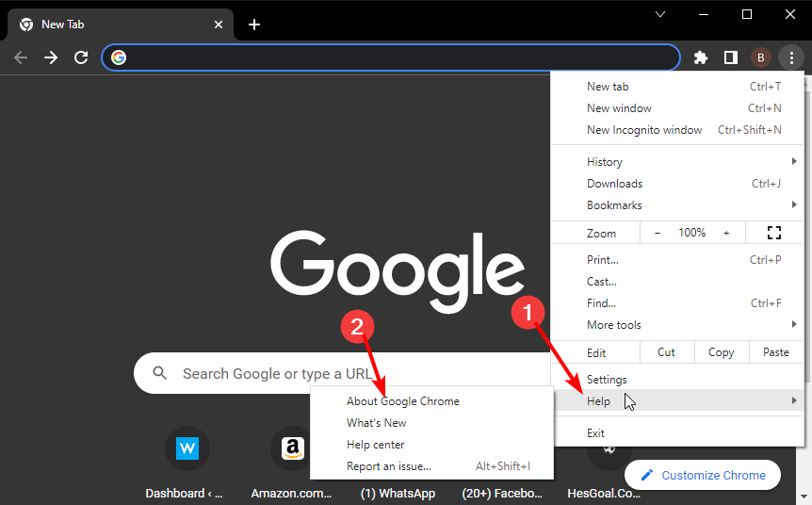Viewport: 812px width, 505px height.
Task: Open the Extensions puzzle icon
Action: coord(700,57)
